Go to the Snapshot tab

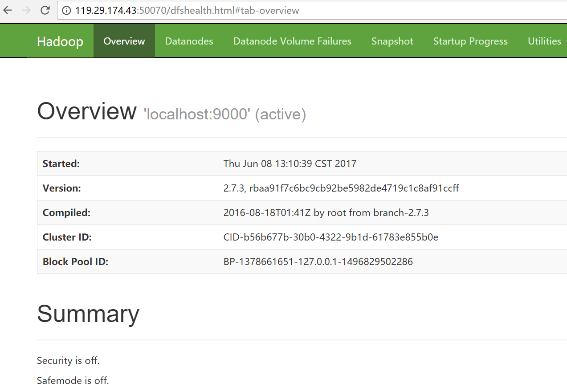pyautogui.click(x=392, y=41)
